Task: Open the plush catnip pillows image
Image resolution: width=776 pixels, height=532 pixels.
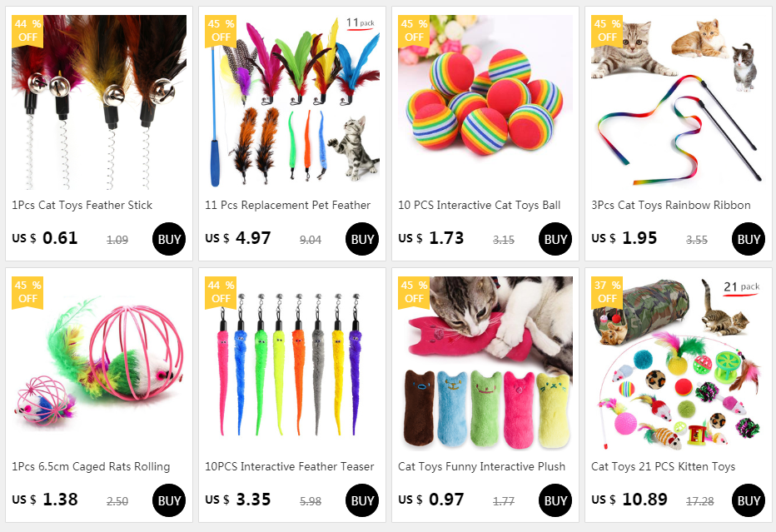Action: coord(485,363)
